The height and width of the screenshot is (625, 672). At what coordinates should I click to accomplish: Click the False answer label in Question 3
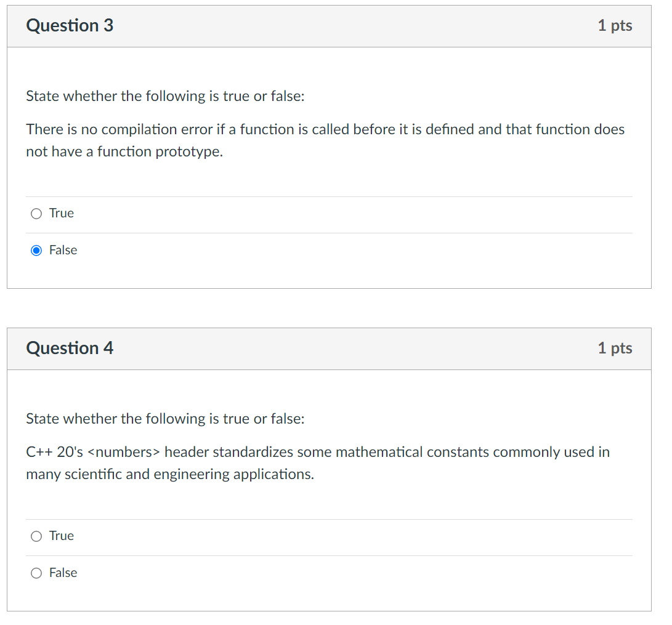coord(63,250)
